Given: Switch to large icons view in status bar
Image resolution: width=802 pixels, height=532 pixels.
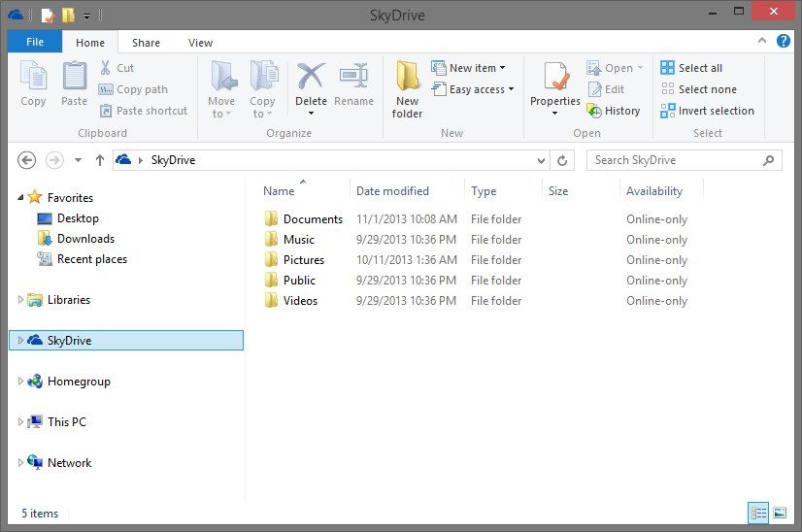Looking at the screenshot, I should click(x=780, y=513).
